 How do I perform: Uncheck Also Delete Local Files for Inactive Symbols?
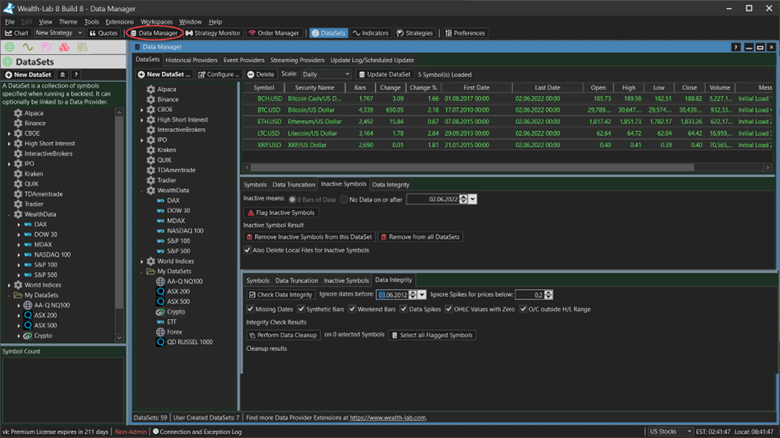point(249,249)
